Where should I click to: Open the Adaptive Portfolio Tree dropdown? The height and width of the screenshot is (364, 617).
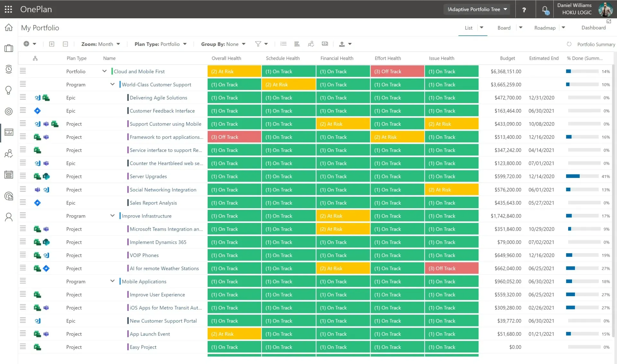(x=477, y=9)
